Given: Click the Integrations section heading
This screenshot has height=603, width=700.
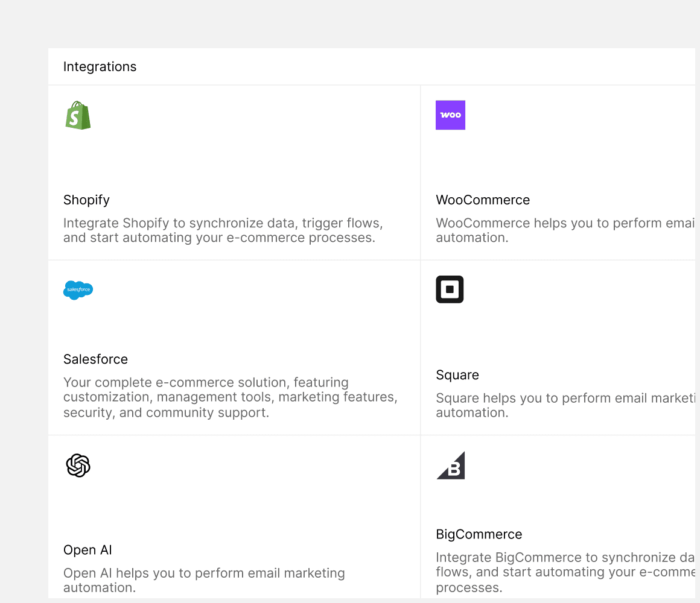Looking at the screenshot, I should (100, 66).
